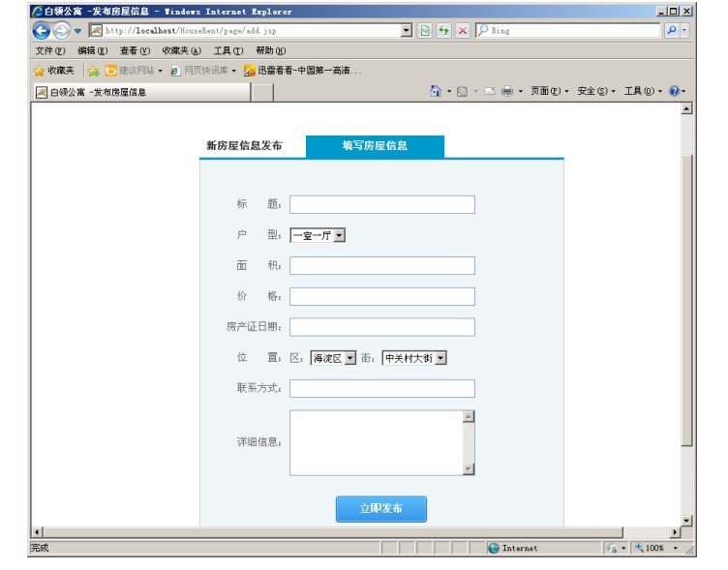Click the new tab button
728x570 pixels.
pyautogui.click(x=262, y=92)
